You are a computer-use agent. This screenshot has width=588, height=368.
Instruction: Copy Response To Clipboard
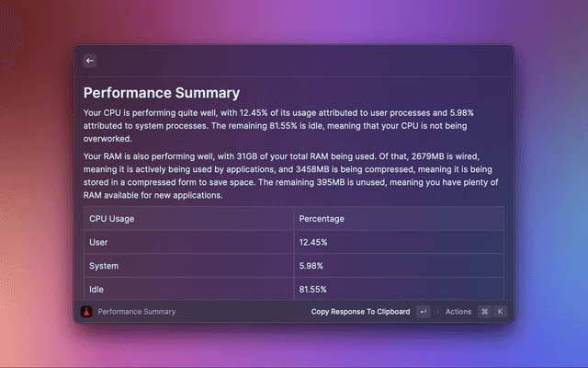tap(360, 312)
